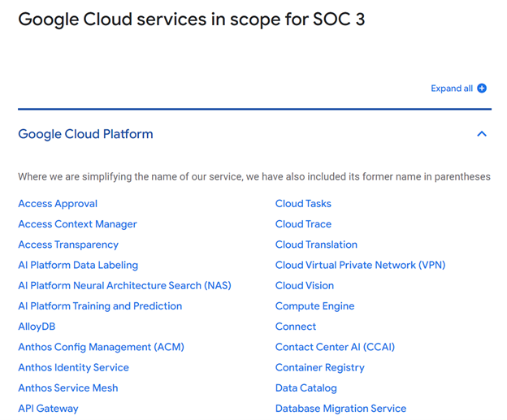Click the Expand all text
The image size is (507, 420).
pyautogui.click(x=452, y=89)
